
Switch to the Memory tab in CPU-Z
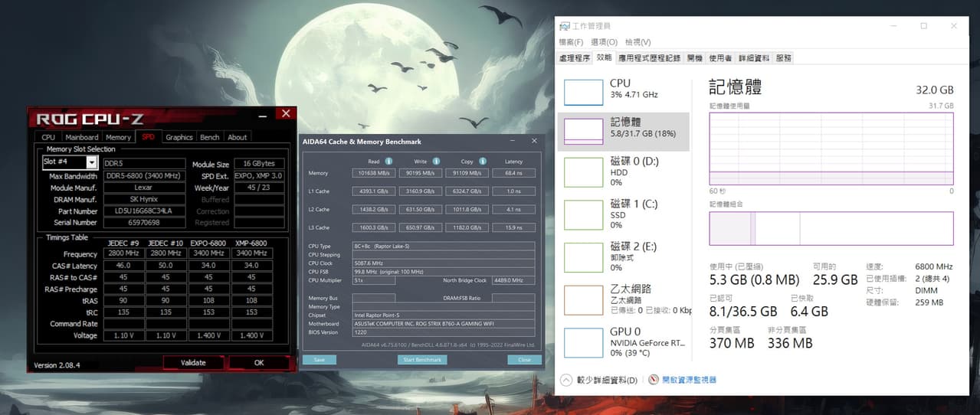click(x=118, y=137)
